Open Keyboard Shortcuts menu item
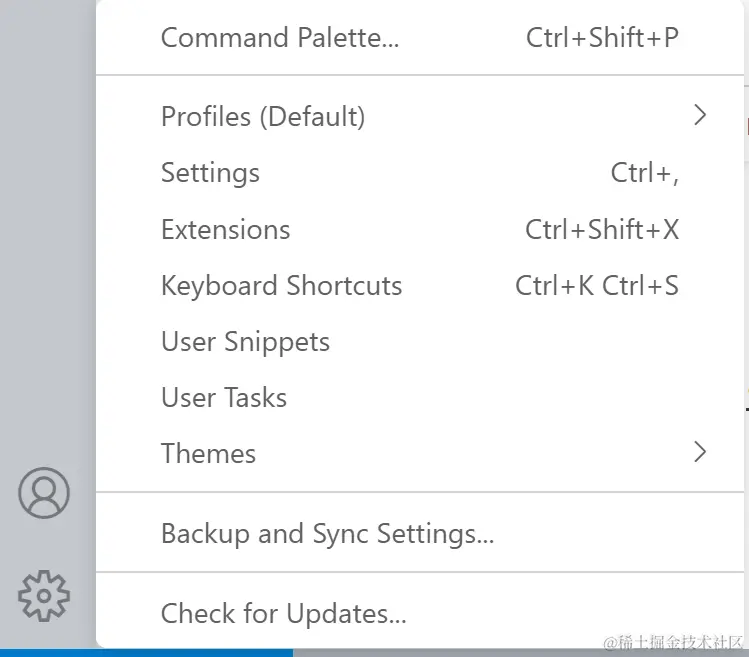Viewport: 749px width, 657px height. coord(281,286)
